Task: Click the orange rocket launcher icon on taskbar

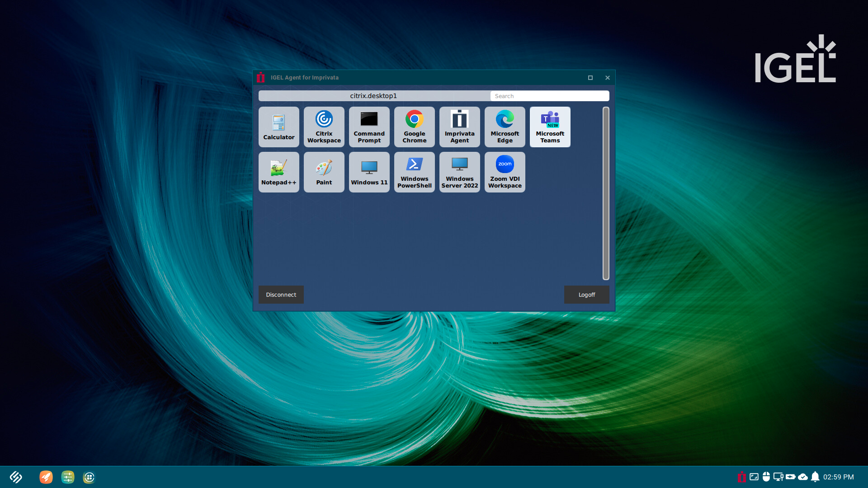Action: [x=46, y=477]
